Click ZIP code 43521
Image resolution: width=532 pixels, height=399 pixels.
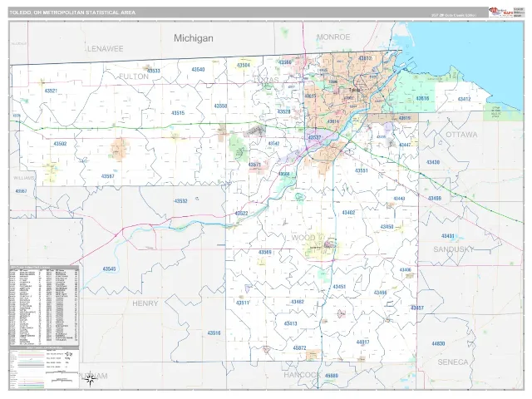point(51,91)
